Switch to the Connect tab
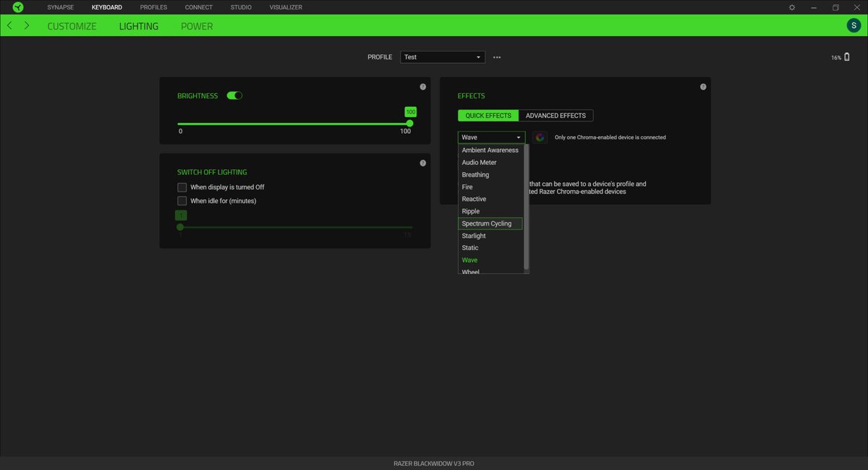868x470 pixels. 199,7
